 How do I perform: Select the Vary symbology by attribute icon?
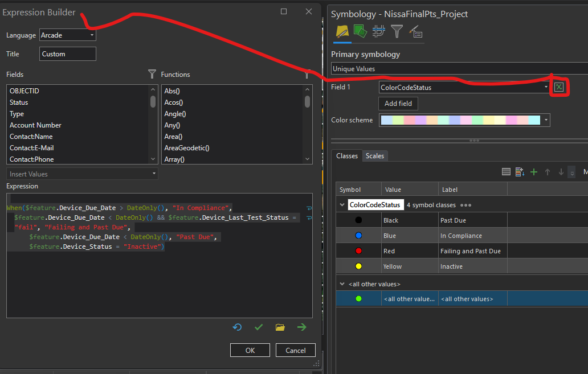point(360,32)
